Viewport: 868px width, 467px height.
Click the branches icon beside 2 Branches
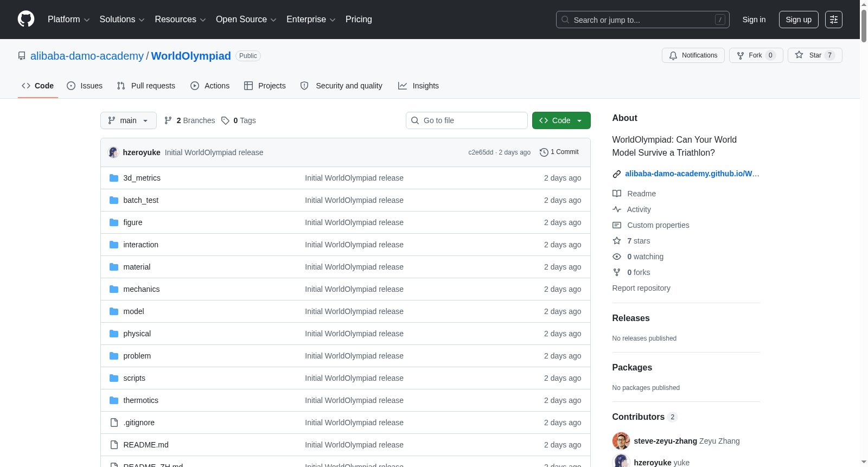coord(168,120)
